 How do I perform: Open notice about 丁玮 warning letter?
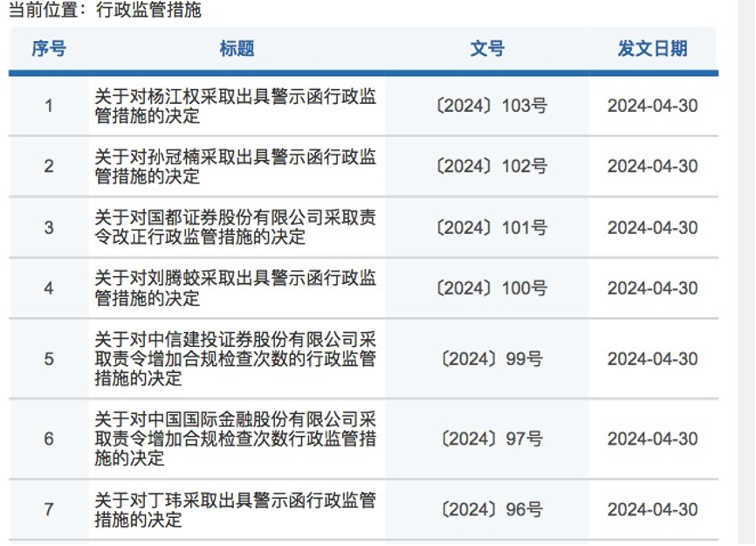point(236,510)
